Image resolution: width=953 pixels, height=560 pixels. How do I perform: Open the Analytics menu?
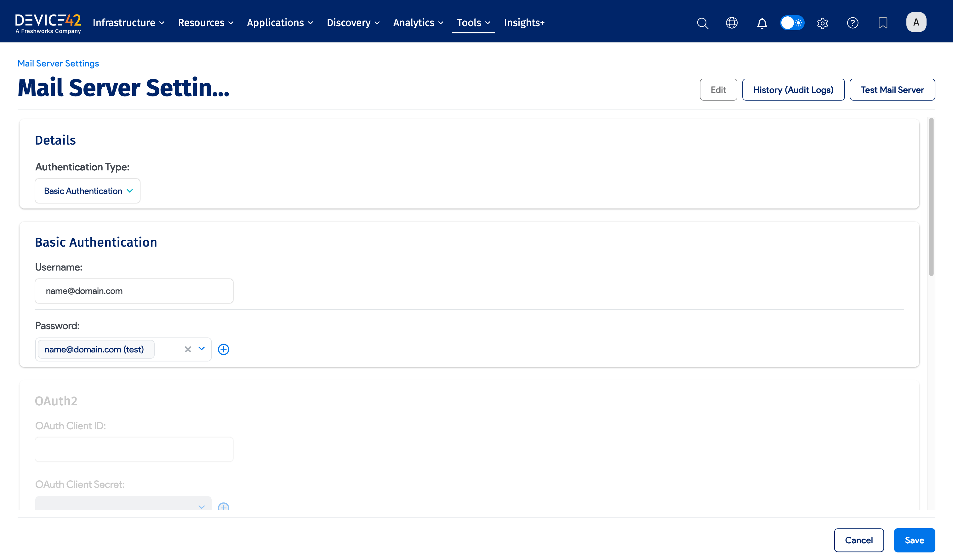click(418, 23)
